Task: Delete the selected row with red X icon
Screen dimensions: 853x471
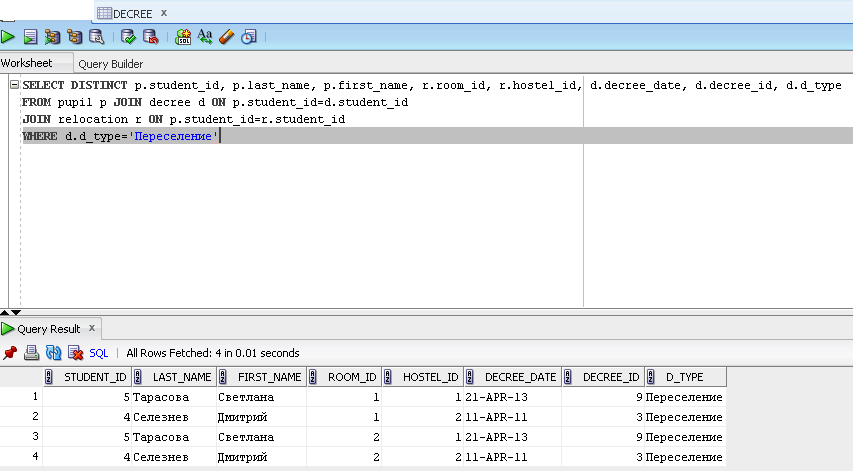Action: coord(75,353)
